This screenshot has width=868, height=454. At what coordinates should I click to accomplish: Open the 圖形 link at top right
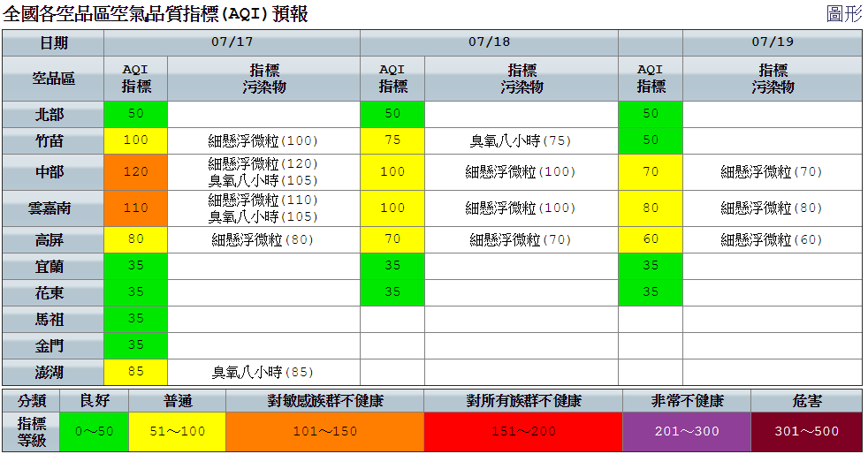843,13
